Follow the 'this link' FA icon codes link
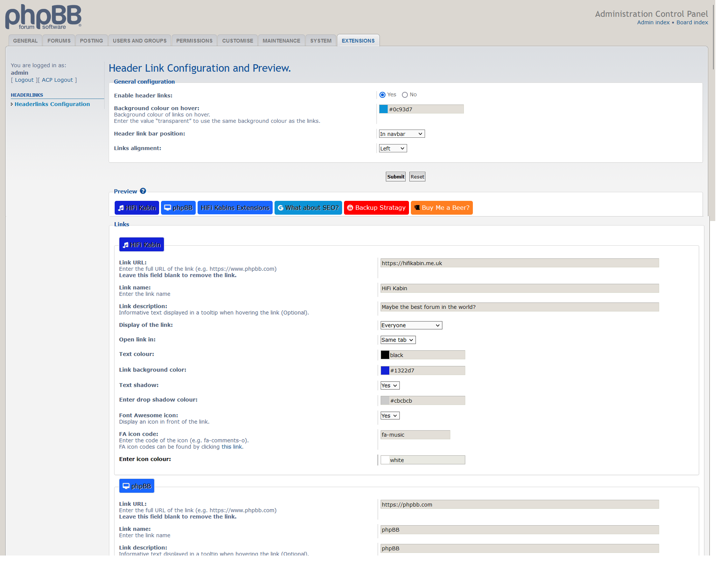The height and width of the screenshot is (588, 716). click(x=232, y=447)
